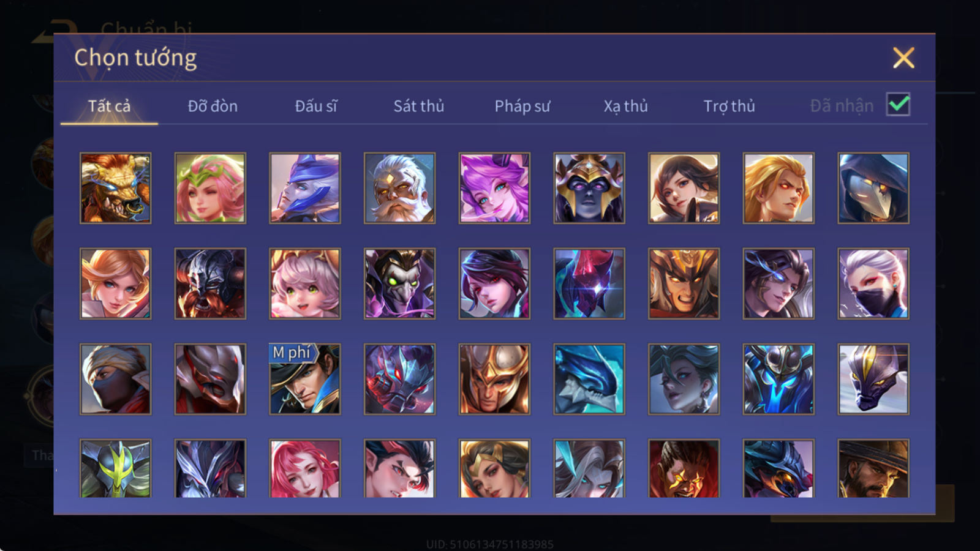The height and width of the screenshot is (551, 980).
Task: Pick the hero marked 'M phí'
Action: pos(305,379)
